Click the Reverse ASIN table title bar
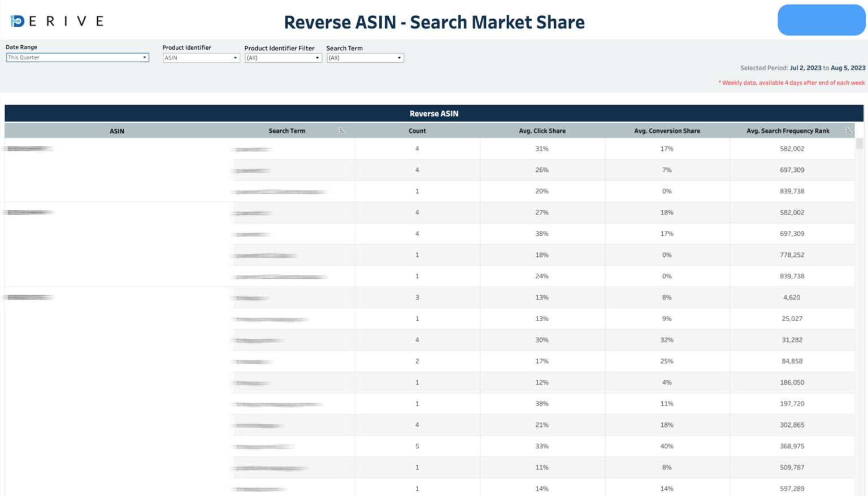 point(434,113)
